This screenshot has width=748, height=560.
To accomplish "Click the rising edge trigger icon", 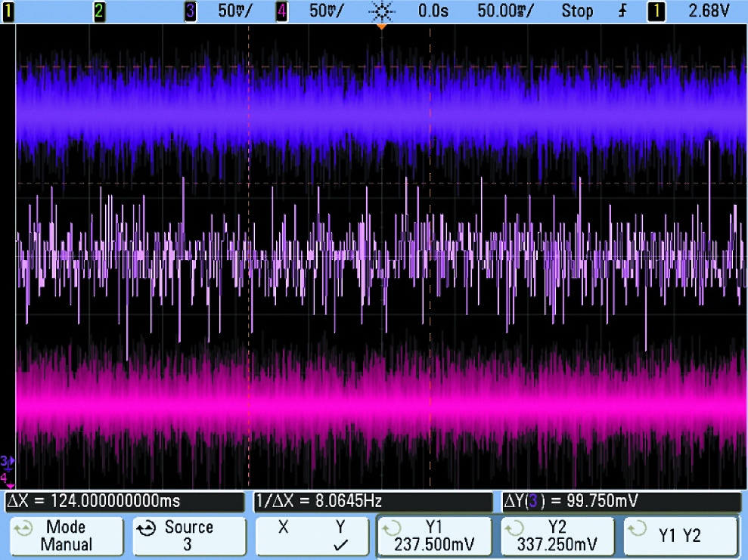I will pos(622,11).
